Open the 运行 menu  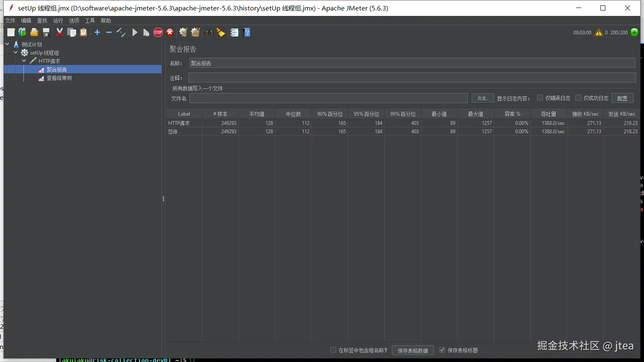58,21
